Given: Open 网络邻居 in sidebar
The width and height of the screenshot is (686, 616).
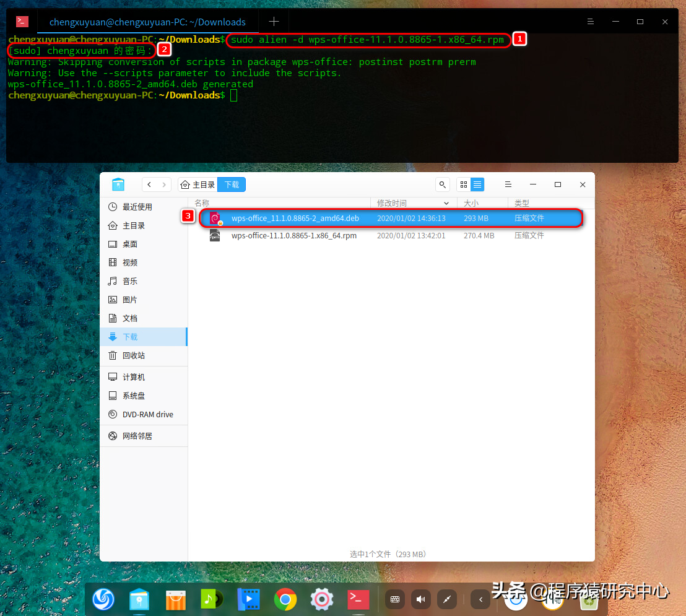Looking at the screenshot, I should pos(144,436).
